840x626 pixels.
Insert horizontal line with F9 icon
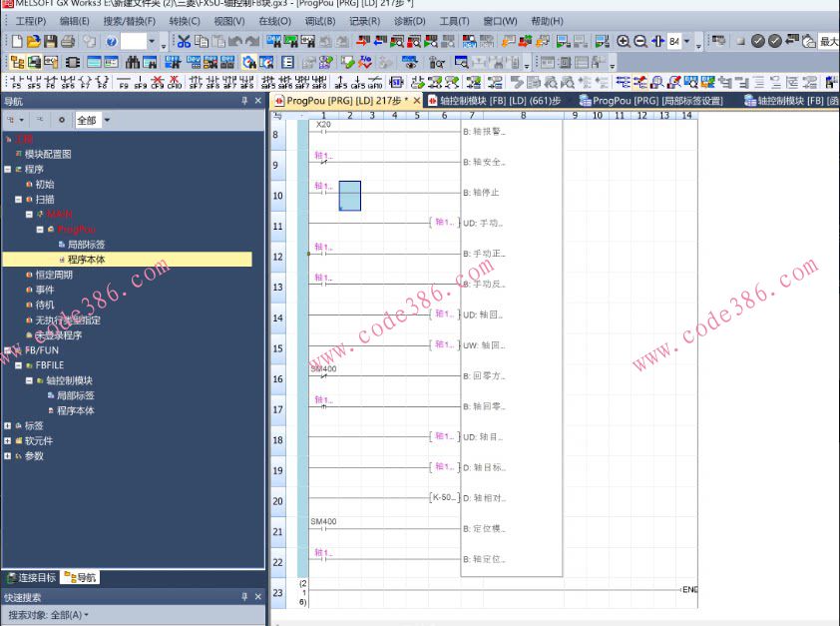[124, 83]
